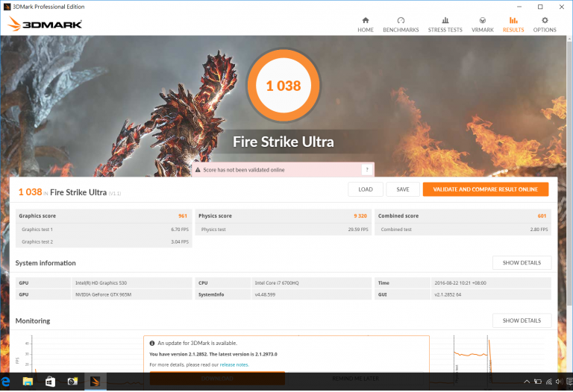This screenshot has width=573, height=392.
Task: Click the Fire Strike Ultra title
Action: pos(284,142)
